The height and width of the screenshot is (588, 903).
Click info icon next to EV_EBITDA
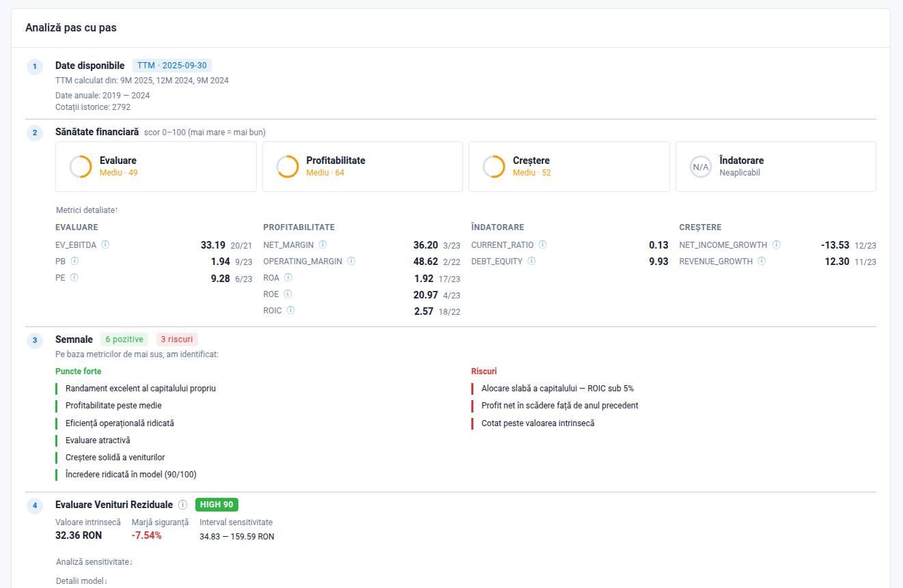106,244
